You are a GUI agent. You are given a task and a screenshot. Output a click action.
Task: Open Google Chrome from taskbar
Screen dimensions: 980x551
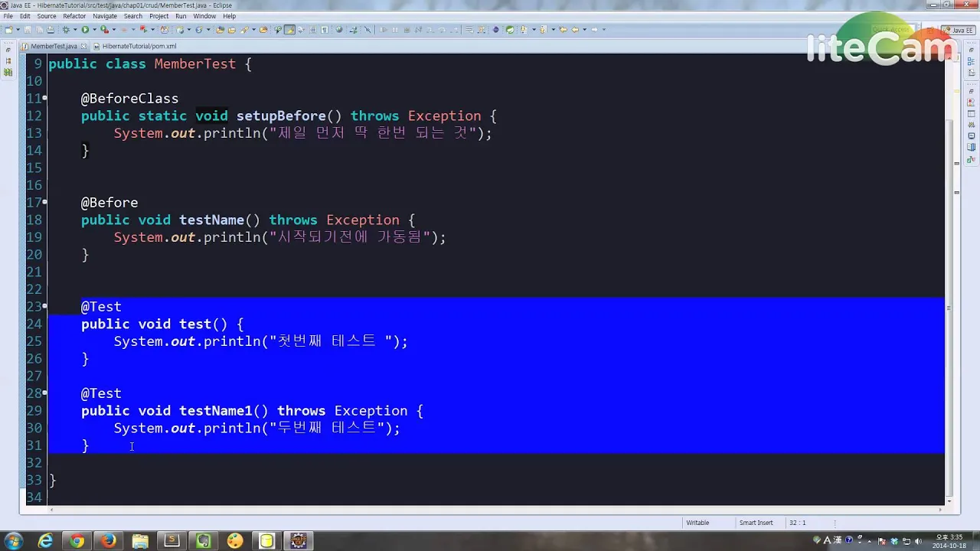click(x=77, y=541)
